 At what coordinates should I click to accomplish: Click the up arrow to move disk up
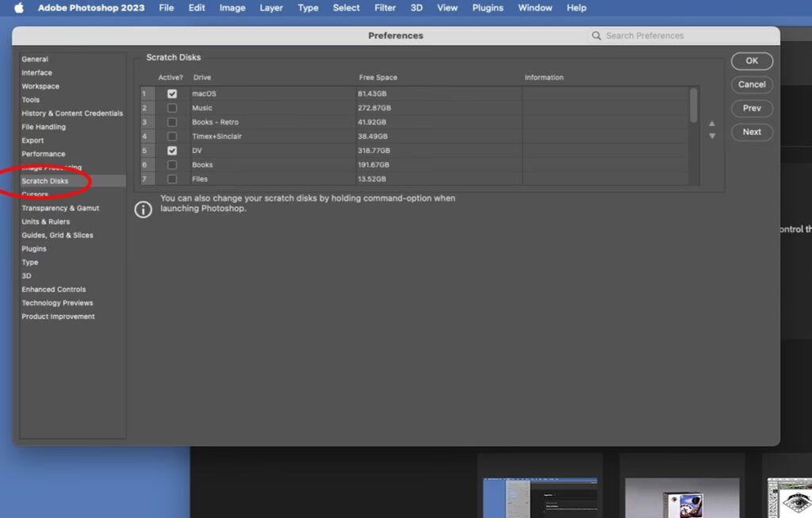tap(712, 124)
